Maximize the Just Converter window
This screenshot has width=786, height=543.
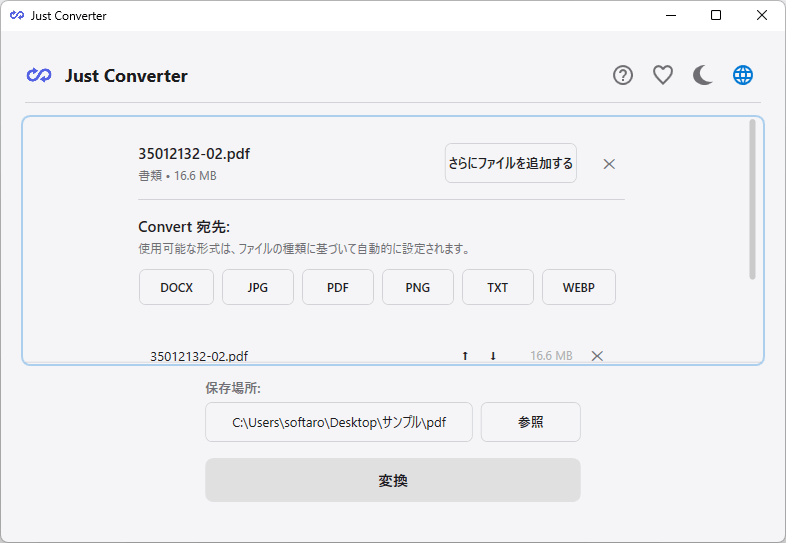tap(716, 16)
